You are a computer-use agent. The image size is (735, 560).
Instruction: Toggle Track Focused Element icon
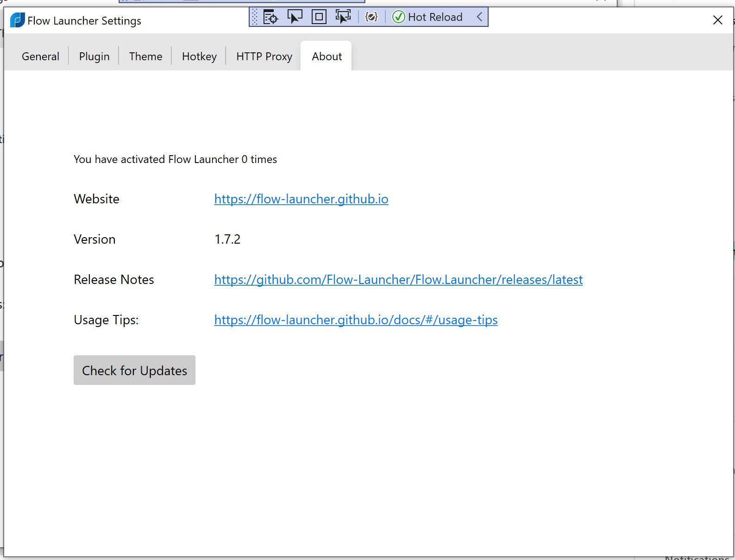(343, 17)
